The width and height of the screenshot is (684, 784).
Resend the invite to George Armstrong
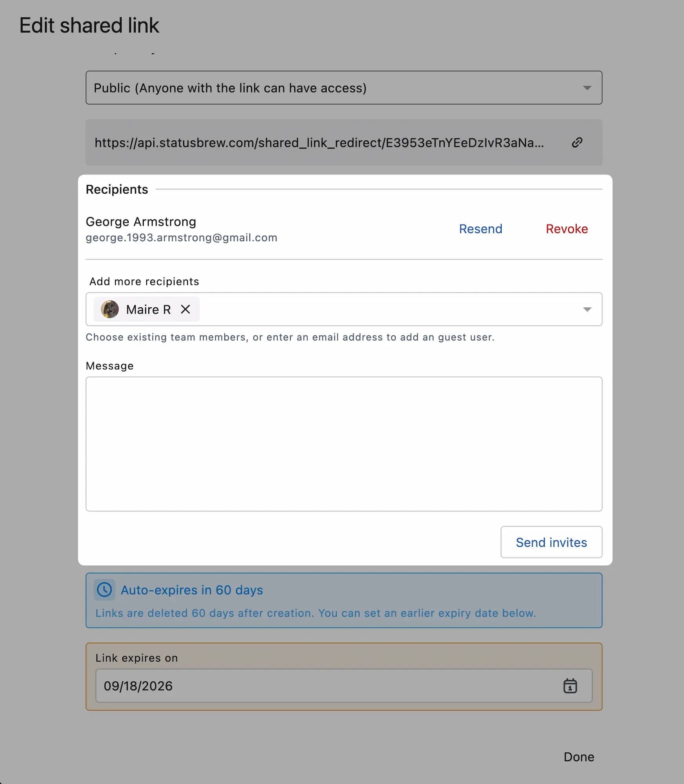[x=480, y=229]
